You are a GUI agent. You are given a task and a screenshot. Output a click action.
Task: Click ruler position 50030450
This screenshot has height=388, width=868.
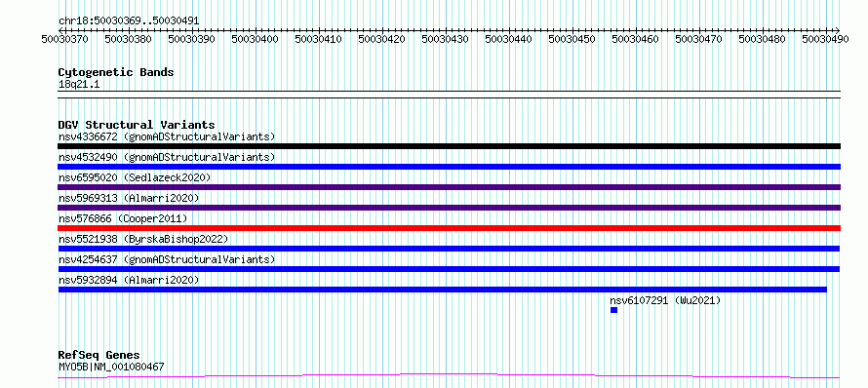tap(572, 39)
